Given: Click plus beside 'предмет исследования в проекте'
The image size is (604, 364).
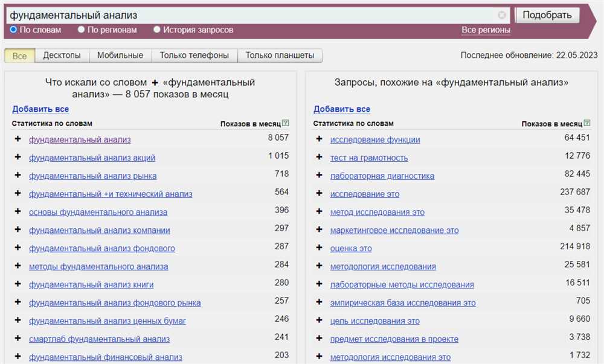Looking at the screenshot, I should (x=319, y=338).
